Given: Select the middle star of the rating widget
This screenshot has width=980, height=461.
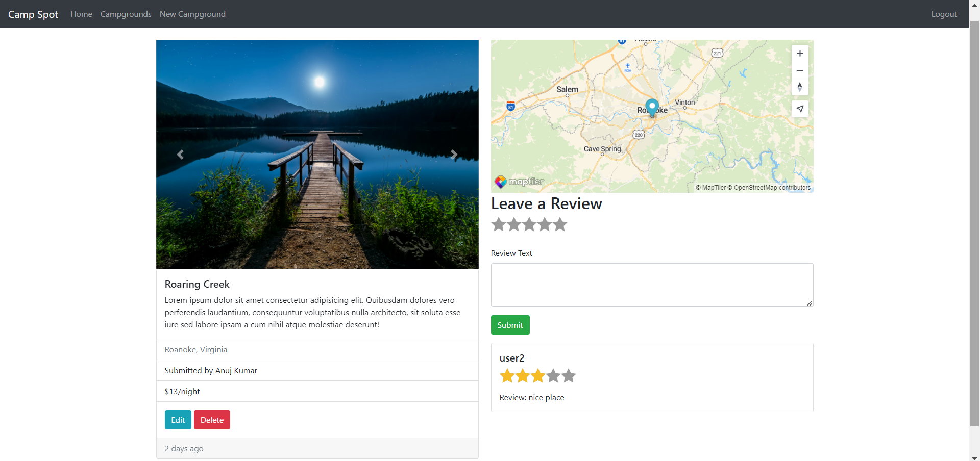Looking at the screenshot, I should pos(529,224).
